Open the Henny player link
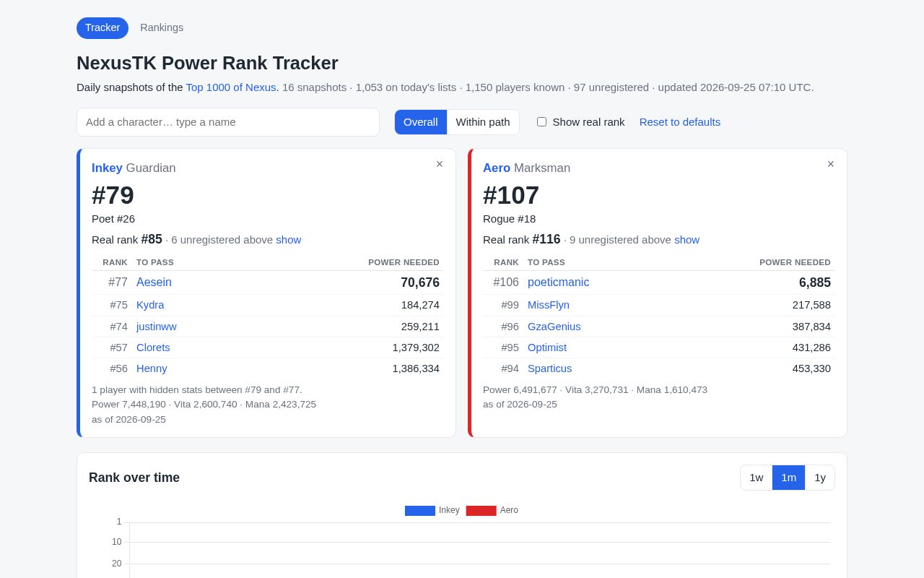924x578 pixels. click(152, 368)
